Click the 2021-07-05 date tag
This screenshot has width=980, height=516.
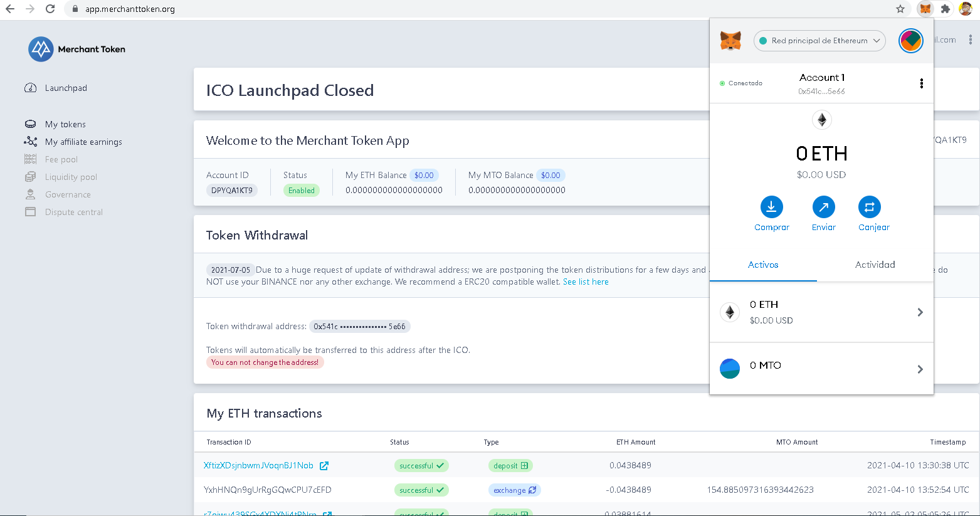pos(231,270)
